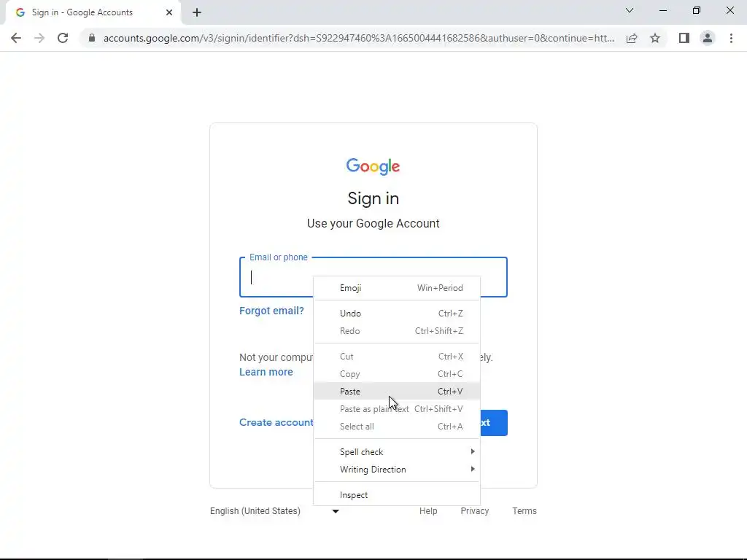Choose Copy from the context menu

click(x=396, y=374)
